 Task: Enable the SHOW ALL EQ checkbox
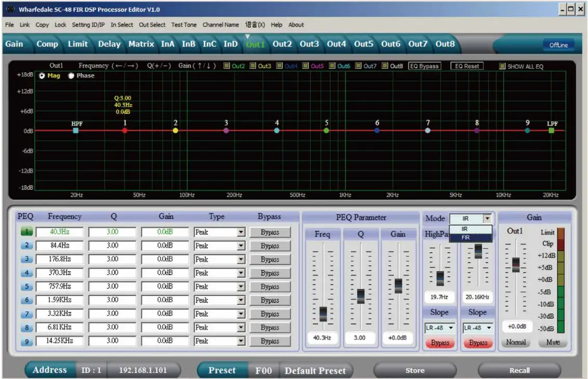(502, 67)
